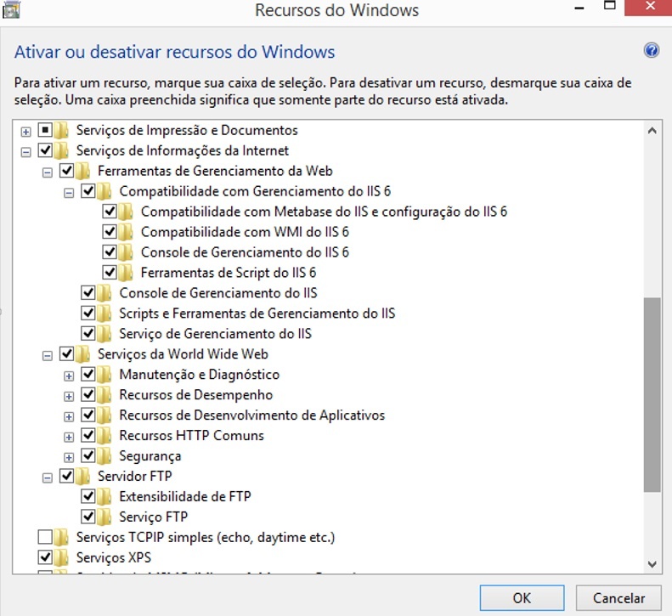Click the window icon in the title bar
Viewport: 672px width, 616px height.
[x=11, y=8]
